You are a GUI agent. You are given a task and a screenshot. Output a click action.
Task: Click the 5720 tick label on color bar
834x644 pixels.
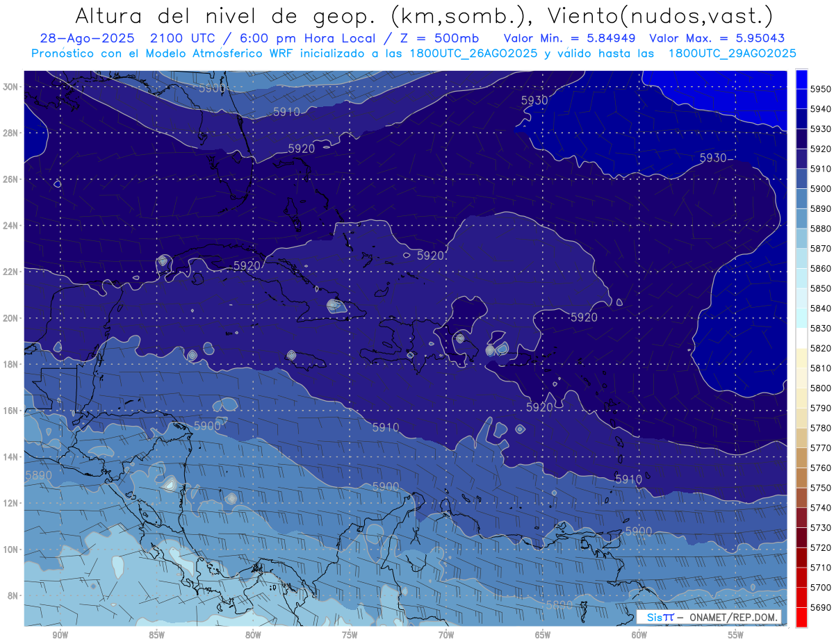(821, 547)
